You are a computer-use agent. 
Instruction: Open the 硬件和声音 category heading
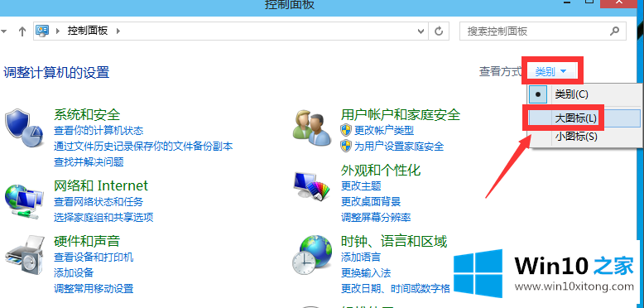click(87, 241)
